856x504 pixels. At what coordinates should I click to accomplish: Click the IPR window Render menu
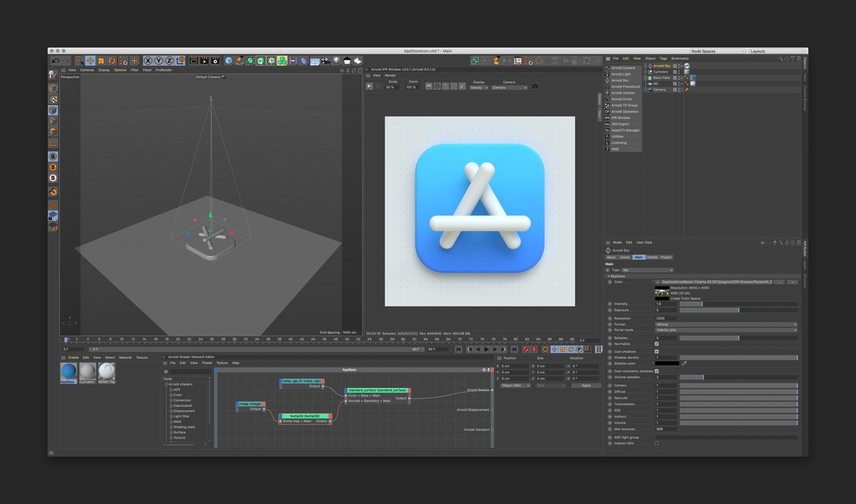click(391, 75)
